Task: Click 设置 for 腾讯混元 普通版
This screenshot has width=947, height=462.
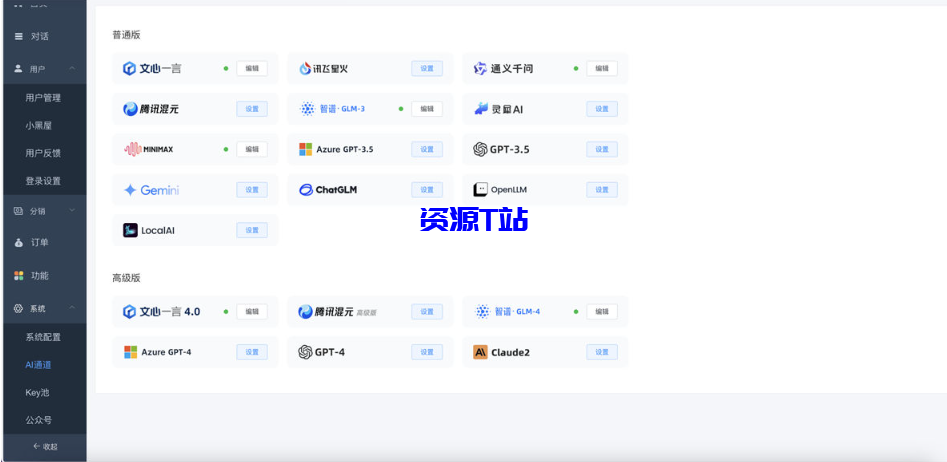Action: [252, 109]
